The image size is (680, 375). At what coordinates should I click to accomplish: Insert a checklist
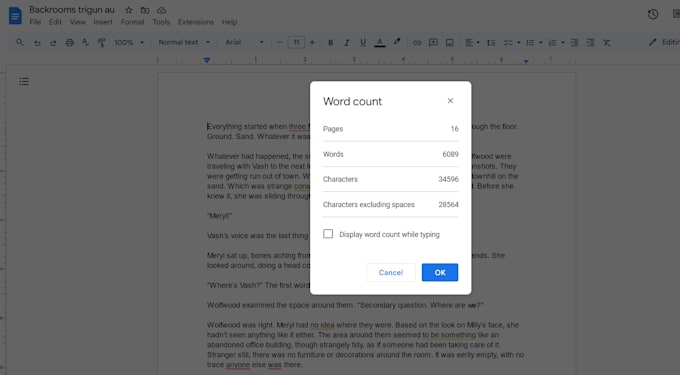508,42
